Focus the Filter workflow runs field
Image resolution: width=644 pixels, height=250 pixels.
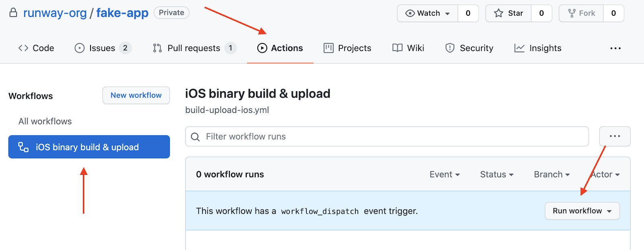[x=387, y=137]
